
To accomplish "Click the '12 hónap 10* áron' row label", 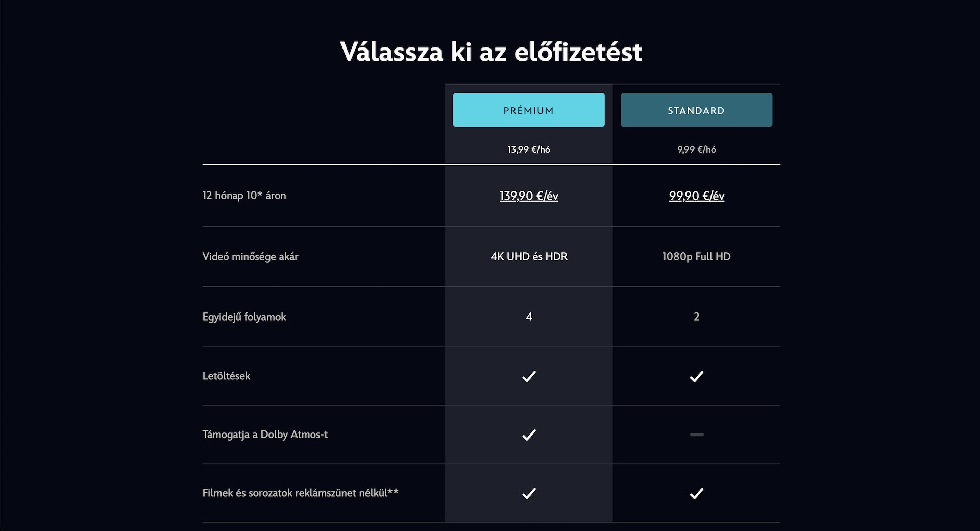I will pyautogui.click(x=244, y=195).
